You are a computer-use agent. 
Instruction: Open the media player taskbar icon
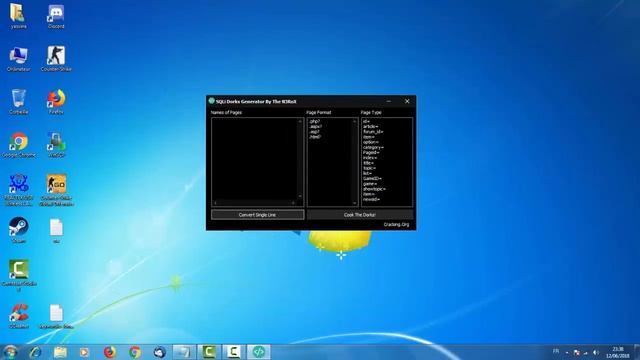pos(84,352)
